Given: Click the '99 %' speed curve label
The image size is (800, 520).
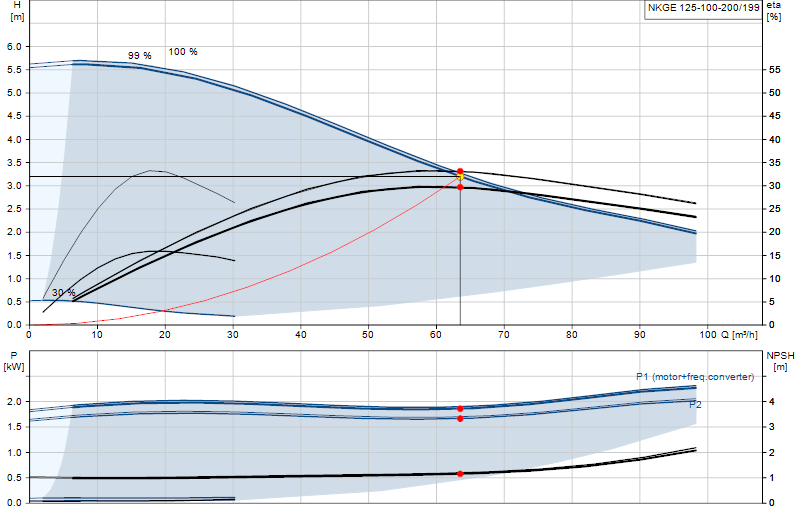Looking at the screenshot, I should pyautogui.click(x=139, y=56).
